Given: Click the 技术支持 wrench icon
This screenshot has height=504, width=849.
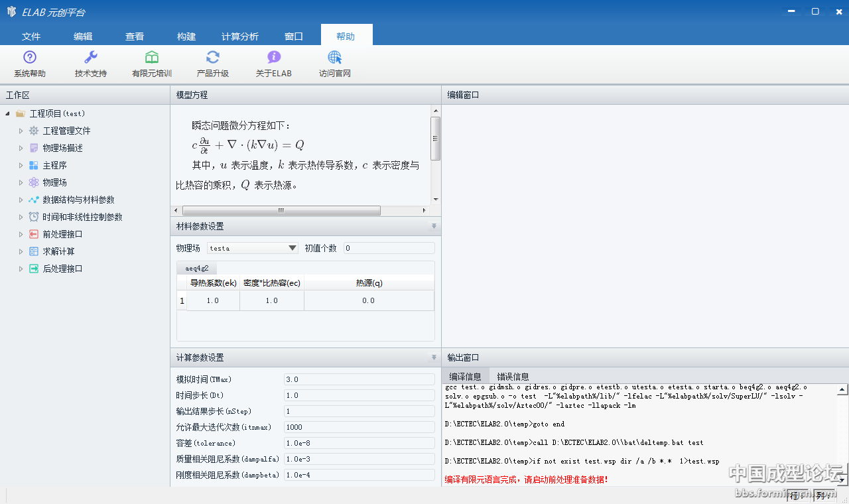Looking at the screenshot, I should coord(91,58).
